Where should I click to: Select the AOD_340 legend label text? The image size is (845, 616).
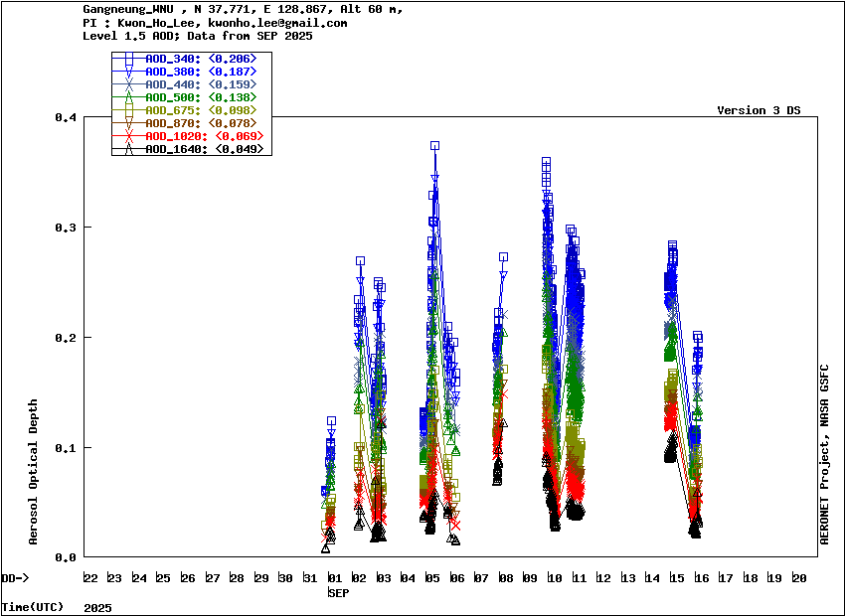(172, 60)
